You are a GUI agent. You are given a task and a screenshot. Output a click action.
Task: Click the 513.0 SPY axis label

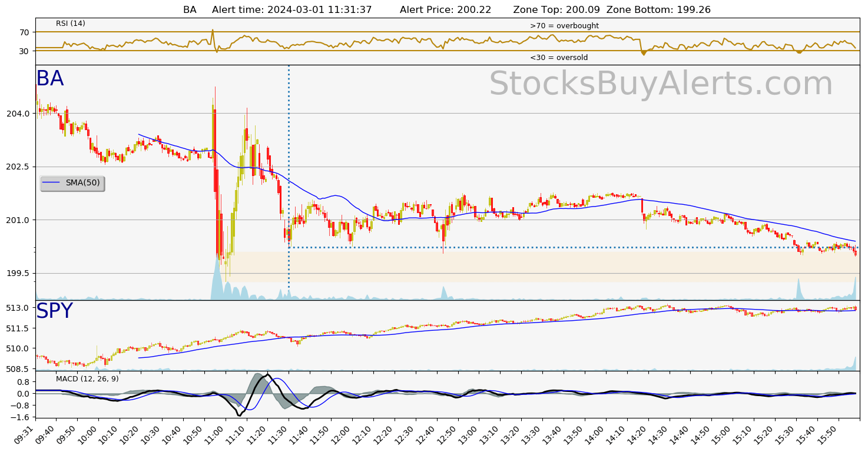[19, 308]
